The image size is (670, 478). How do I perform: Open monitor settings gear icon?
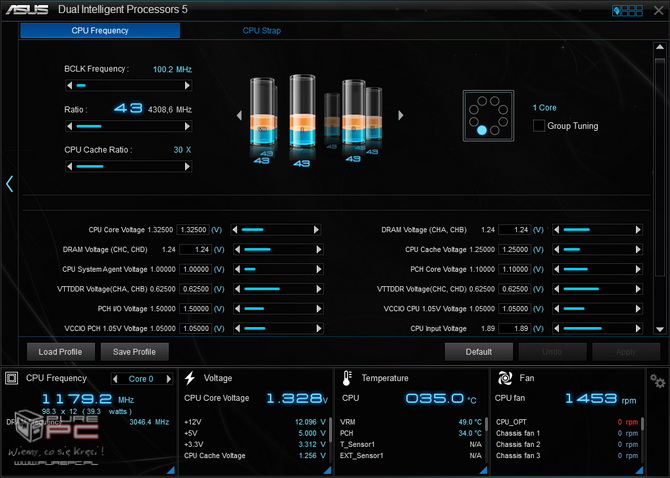657,381
